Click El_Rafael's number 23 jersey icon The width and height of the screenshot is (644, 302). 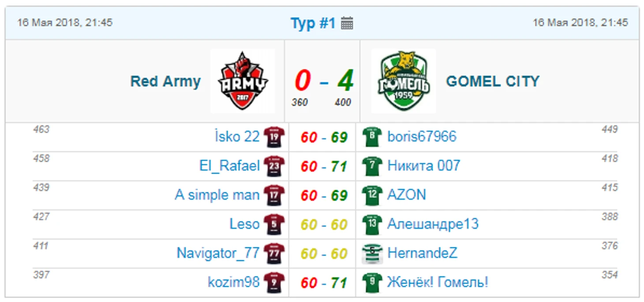pos(274,166)
